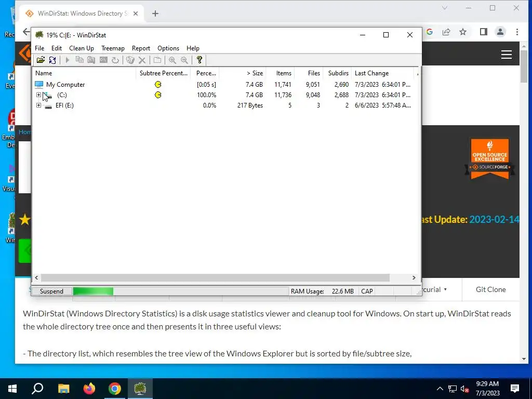This screenshot has height=399, width=532.
Task: Click the horizontal scrollbar right arrow
Action: coord(414,277)
